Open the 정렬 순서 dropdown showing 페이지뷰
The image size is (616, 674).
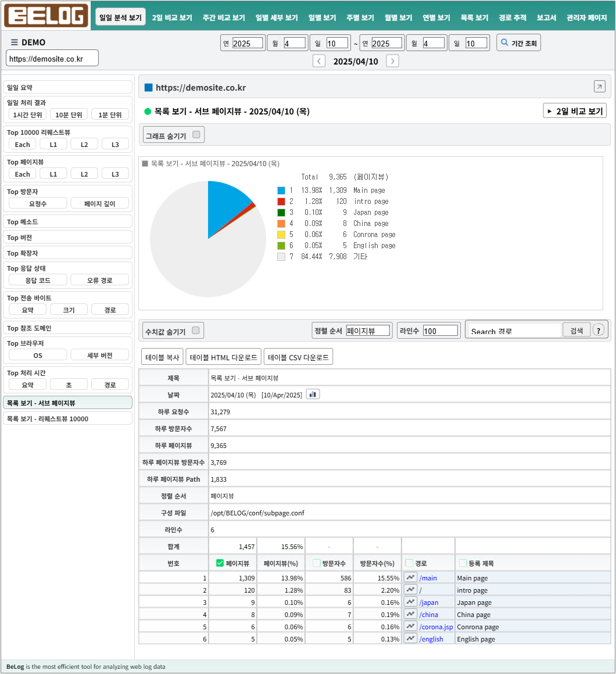coord(368,331)
